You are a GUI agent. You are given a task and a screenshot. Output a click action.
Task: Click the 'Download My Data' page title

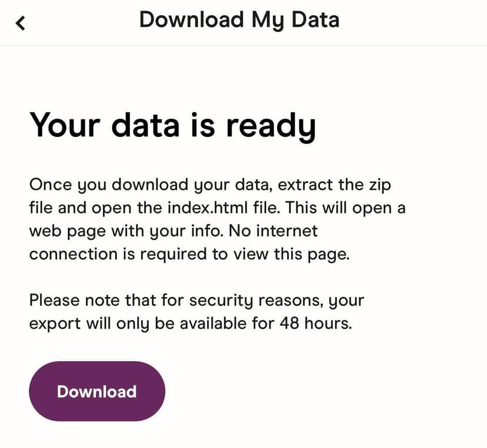[239, 20]
